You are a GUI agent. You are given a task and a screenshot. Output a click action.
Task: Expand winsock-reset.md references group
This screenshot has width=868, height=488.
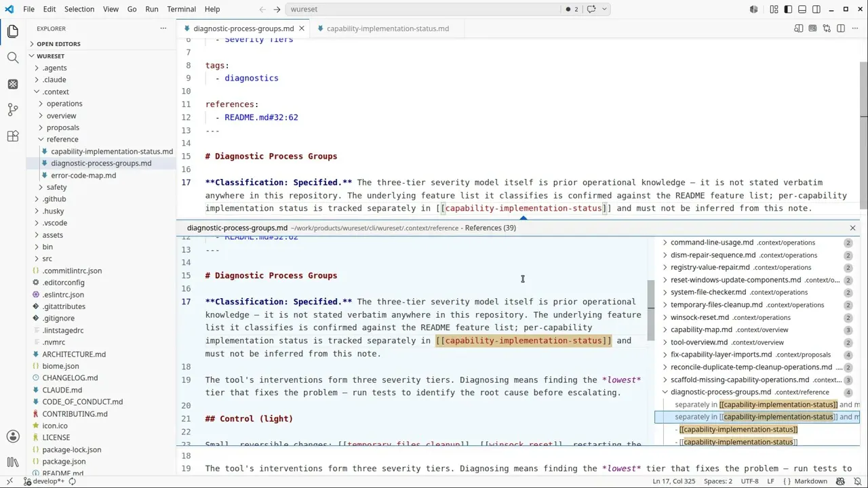pos(665,317)
